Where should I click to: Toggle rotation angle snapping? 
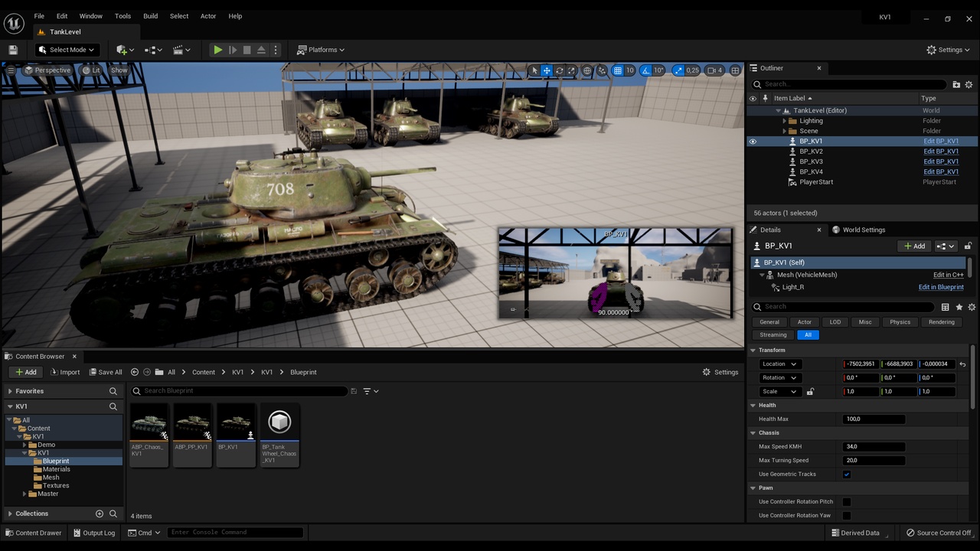click(x=646, y=70)
